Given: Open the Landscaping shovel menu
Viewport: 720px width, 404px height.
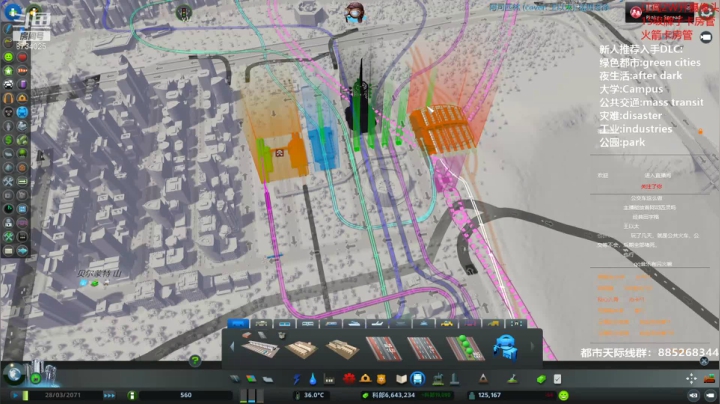Looking at the screenshot, I should click(512, 379).
